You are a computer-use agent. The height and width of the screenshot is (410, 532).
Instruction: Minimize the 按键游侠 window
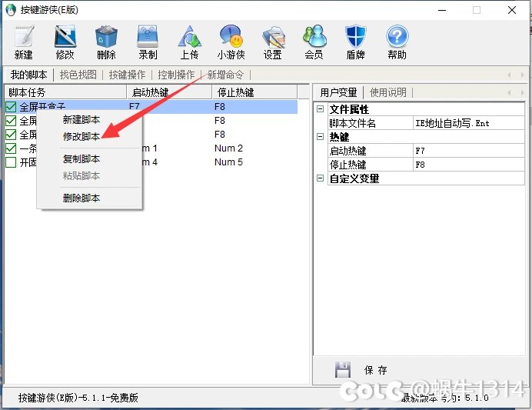tap(442, 10)
